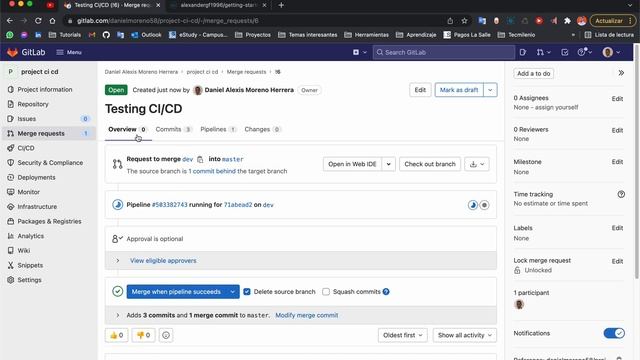
Task: Click thumbs down reaction button
Action: tap(143, 335)
